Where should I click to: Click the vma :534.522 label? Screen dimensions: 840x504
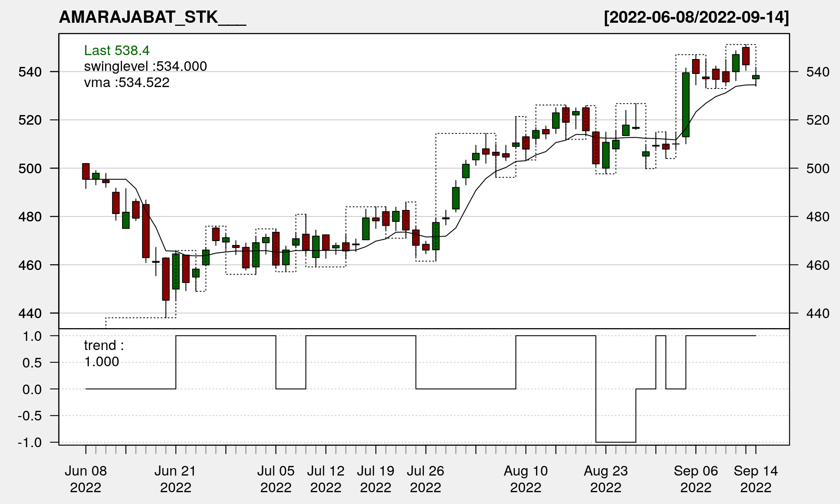click(126, 82)
